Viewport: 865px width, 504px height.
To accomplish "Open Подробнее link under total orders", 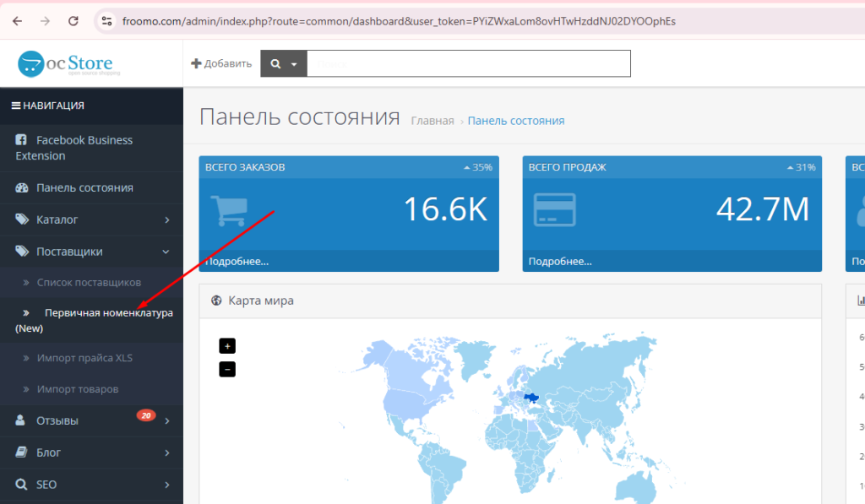I will (x=237, y=262).
